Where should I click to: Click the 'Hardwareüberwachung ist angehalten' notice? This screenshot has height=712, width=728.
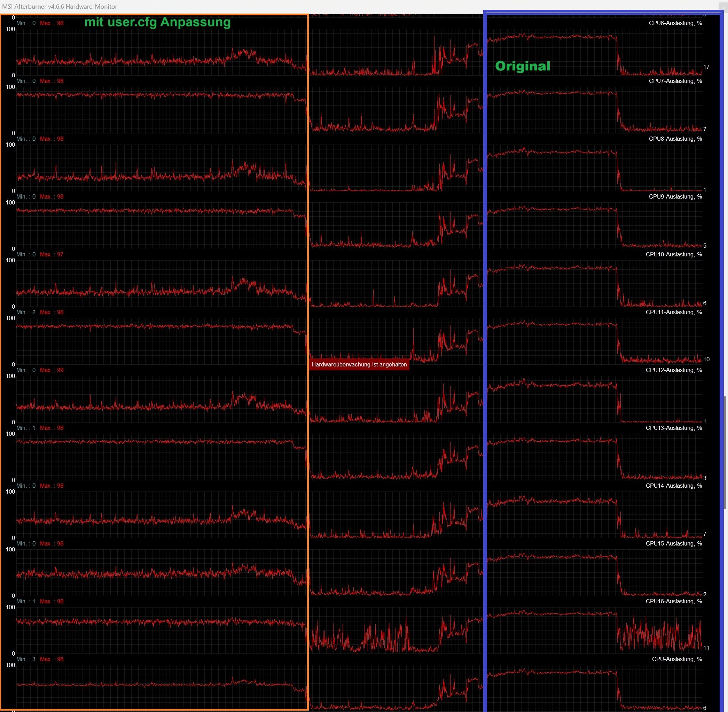[359, 365]
